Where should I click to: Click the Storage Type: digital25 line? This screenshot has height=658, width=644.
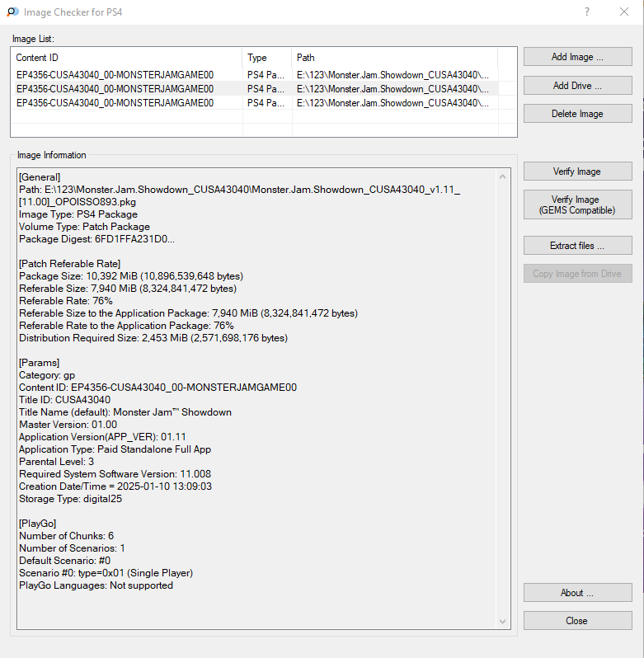pos(70,499)
